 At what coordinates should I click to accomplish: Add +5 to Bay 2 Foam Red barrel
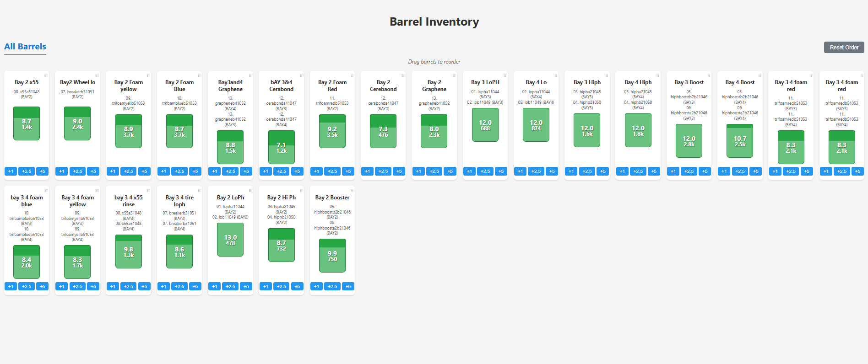coord(348,171)
